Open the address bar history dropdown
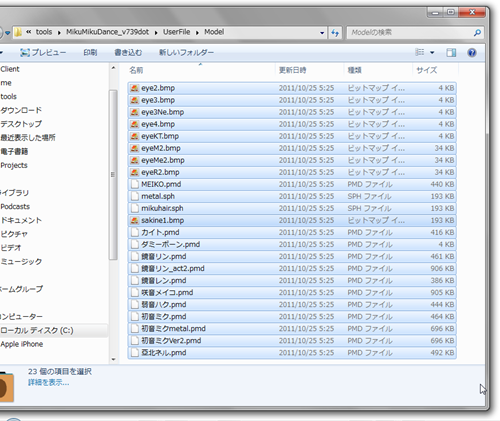The height and width of the screenshot is (421, 500). tap(322, 33)
